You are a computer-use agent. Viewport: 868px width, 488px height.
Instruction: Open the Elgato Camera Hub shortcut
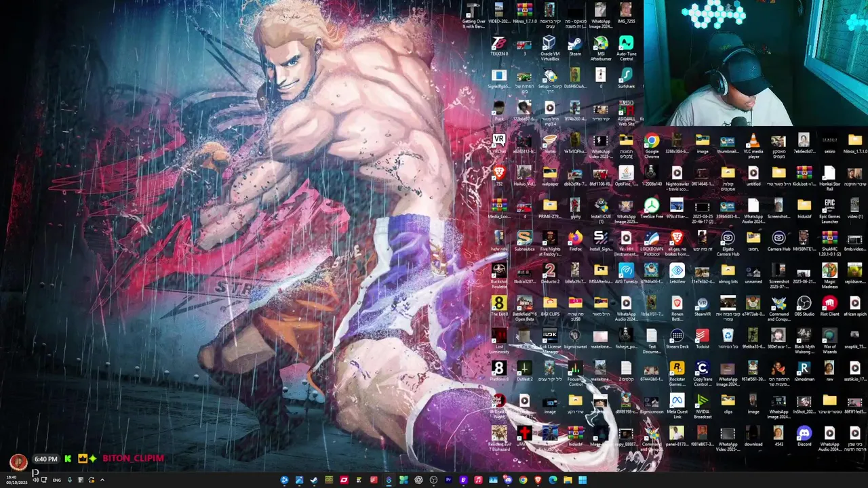click(x=728, y=244)
